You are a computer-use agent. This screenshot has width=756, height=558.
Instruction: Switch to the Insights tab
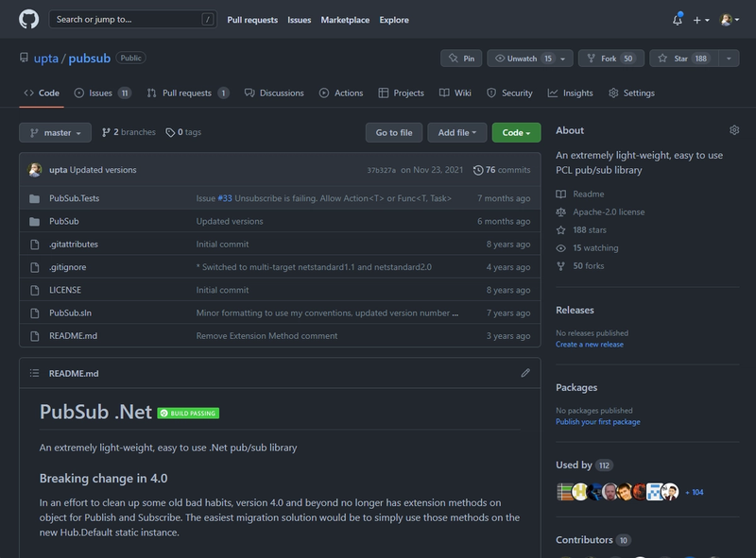click(571, 93)
